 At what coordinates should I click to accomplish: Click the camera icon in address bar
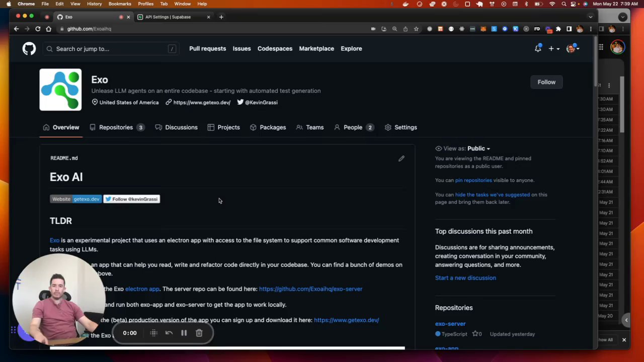[x=373, y=29]
